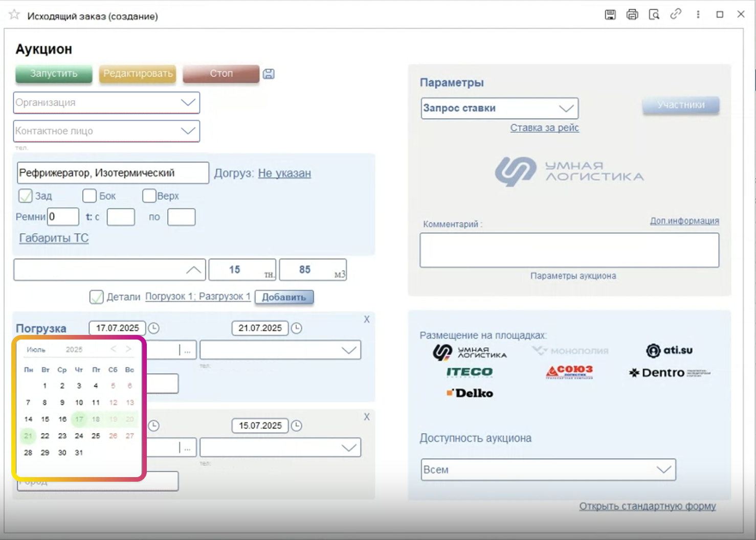Click the 2025 year label in calendar
Image resolution: width=756 pixels, height=540 pixels.
coord(74,350)
